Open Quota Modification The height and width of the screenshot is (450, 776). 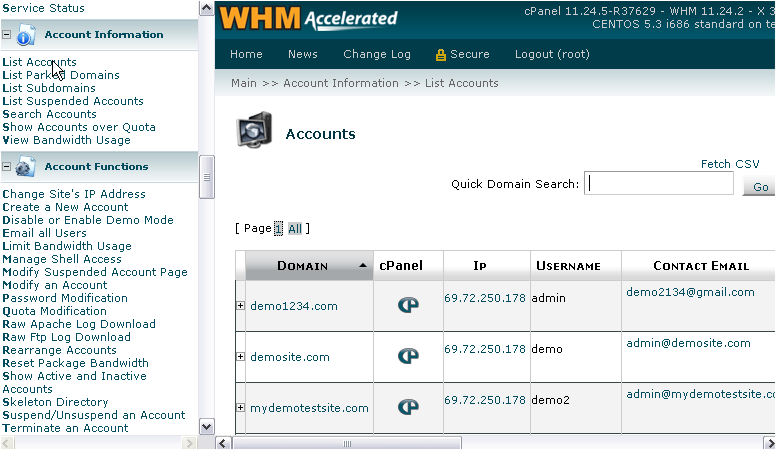(x=54, y=311)
